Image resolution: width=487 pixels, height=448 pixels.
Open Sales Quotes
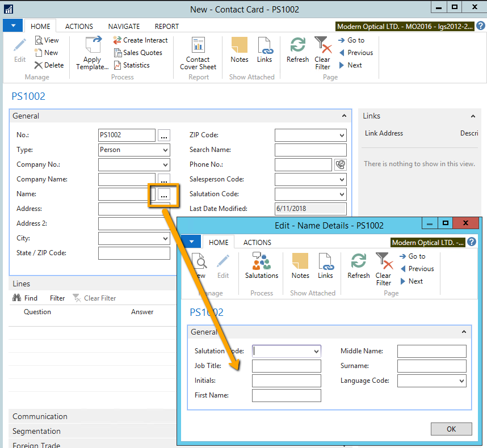click(138, 53)
